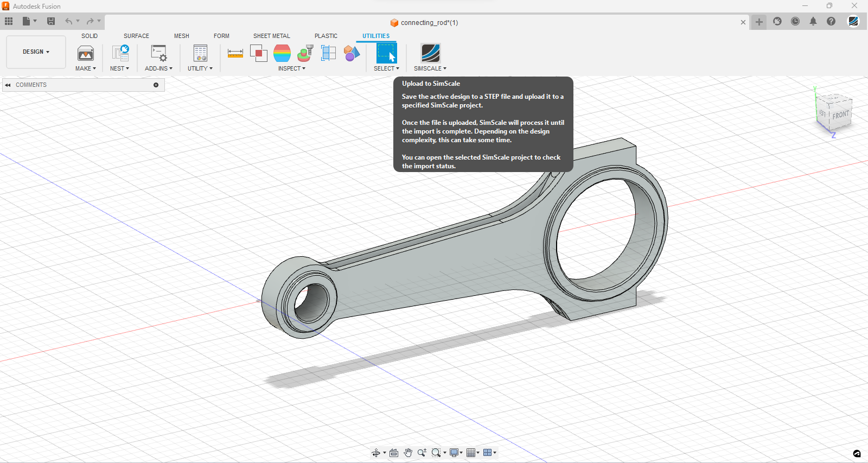Open the Scripts and Add-Ins icon
868x463 pixels.
[x=158, y=53]
